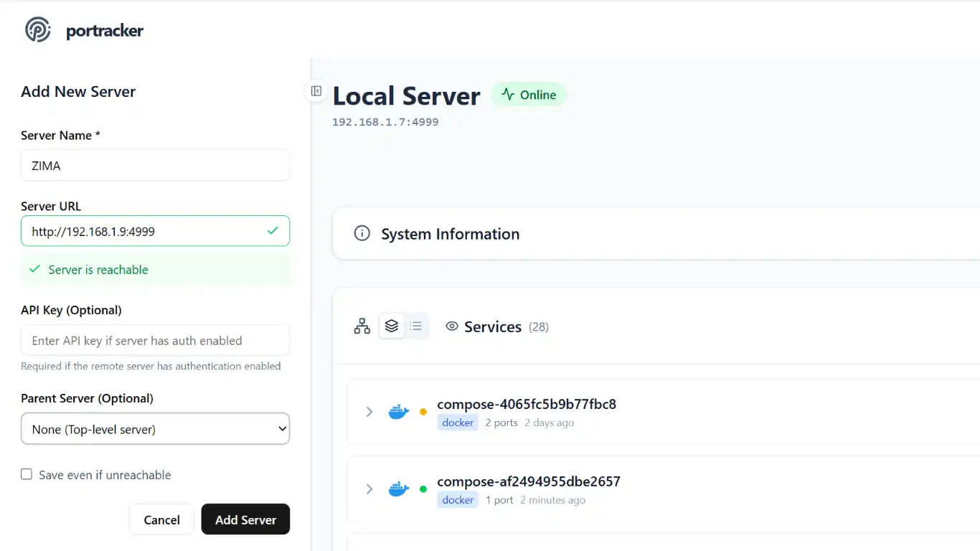Select the stacked layers view icon
This screenshot has height=551, width=980.
coord(391,326)
